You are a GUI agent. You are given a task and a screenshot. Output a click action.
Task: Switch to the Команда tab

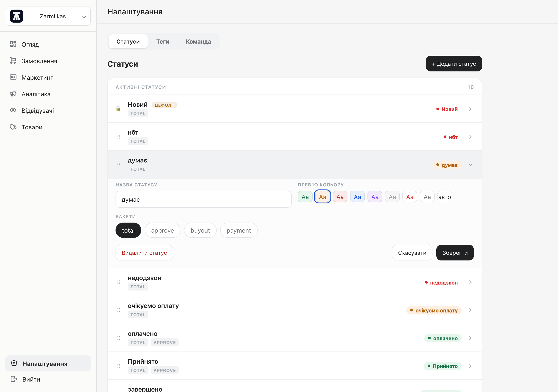tap(198, 42)
